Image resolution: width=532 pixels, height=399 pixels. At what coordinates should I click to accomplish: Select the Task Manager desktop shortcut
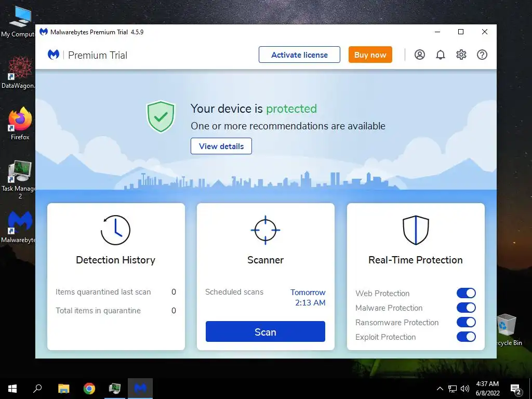[19, 180]
